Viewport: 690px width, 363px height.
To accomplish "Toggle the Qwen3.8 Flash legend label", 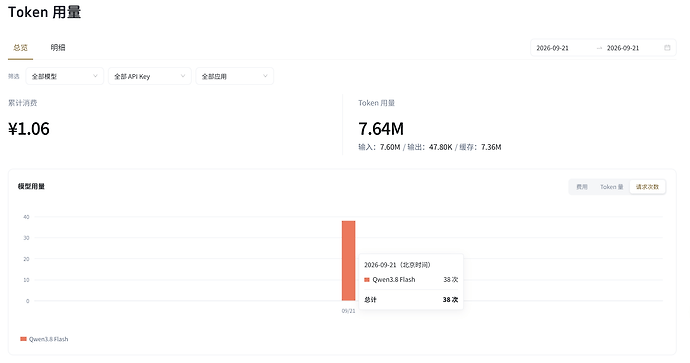I will pyautogui.click(x=48, y=339).
